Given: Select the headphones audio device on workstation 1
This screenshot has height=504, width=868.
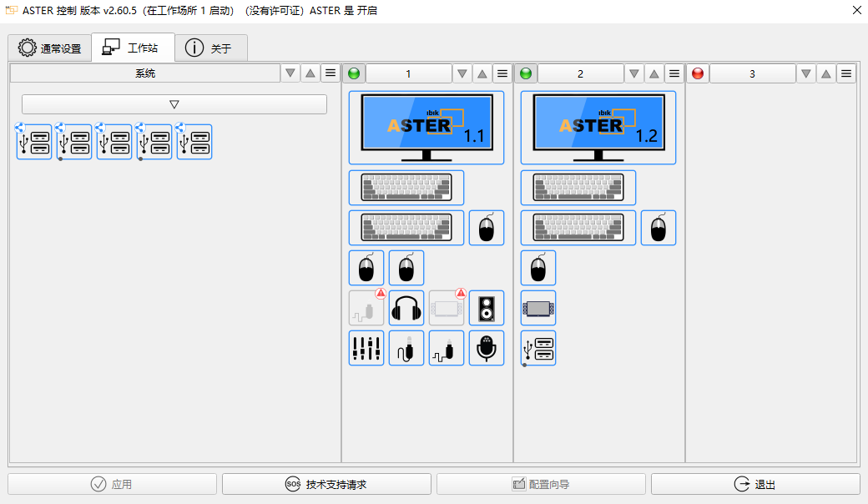Looking at the screenshot, I should coord(406,308).
